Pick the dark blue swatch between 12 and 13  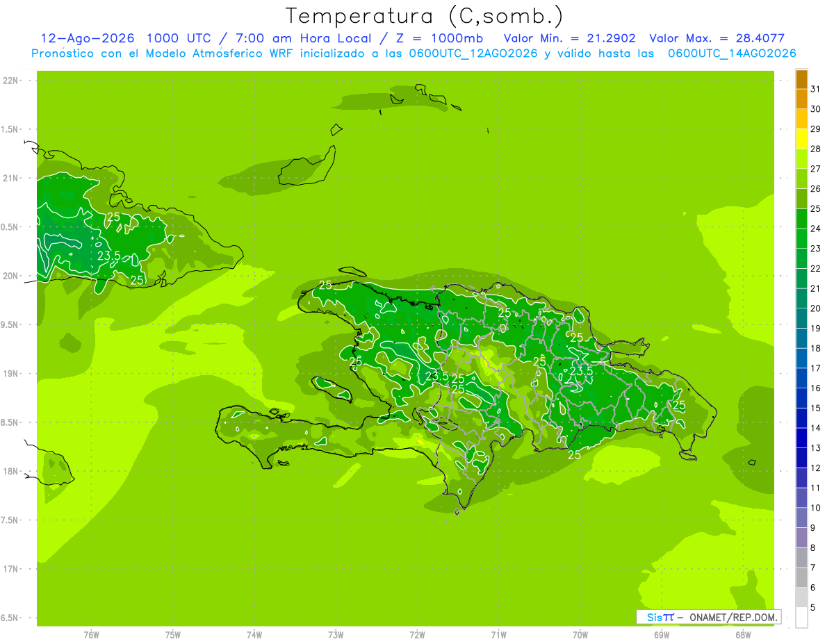(x=801, y=458)
